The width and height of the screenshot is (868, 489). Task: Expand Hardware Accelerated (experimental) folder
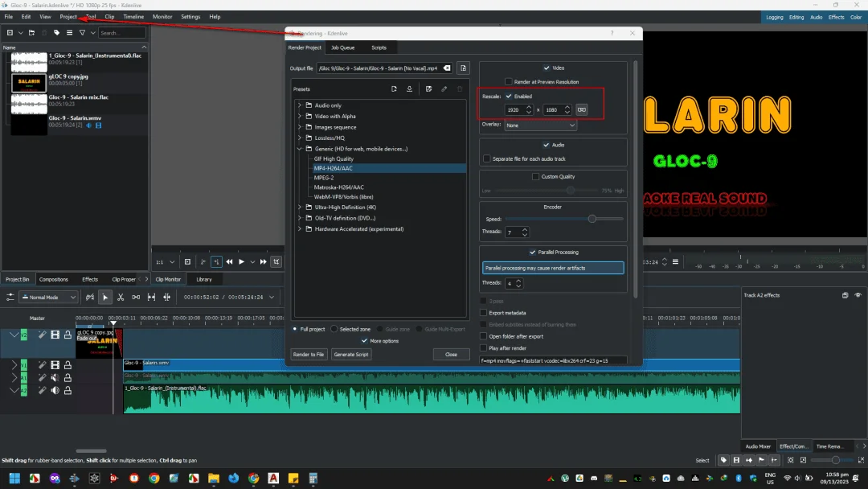(300, 228)
